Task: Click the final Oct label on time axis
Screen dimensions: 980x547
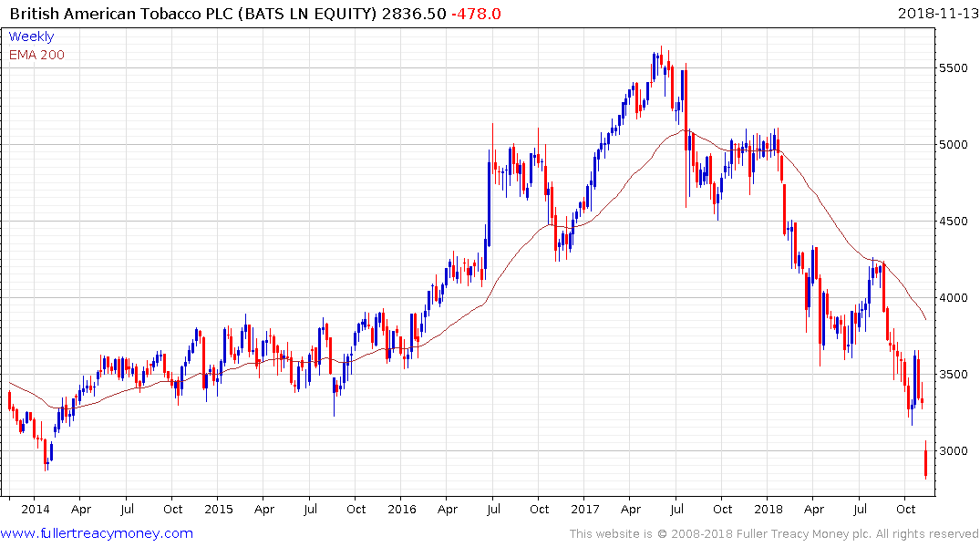Action: (905, 509)
